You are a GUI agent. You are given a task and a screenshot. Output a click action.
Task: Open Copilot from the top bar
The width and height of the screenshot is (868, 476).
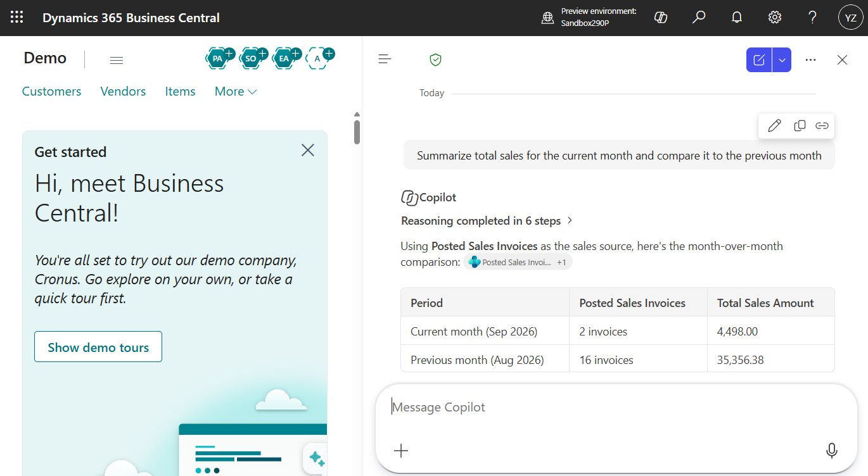pos(661,18)
